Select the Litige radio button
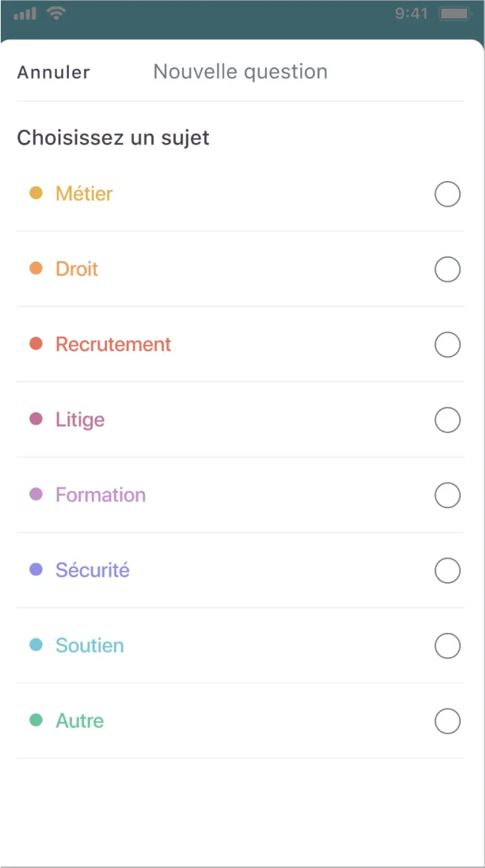 (447, 420)
